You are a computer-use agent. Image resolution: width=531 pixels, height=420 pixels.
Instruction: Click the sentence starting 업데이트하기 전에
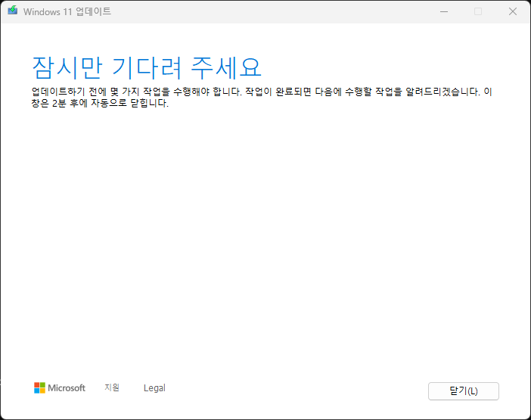coord(262,97)
